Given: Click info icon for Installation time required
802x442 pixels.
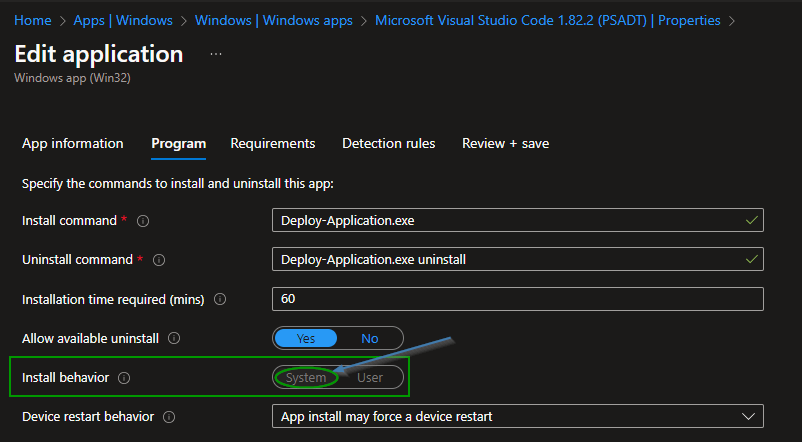Looking at the screenshot, I should pos(220,299).
